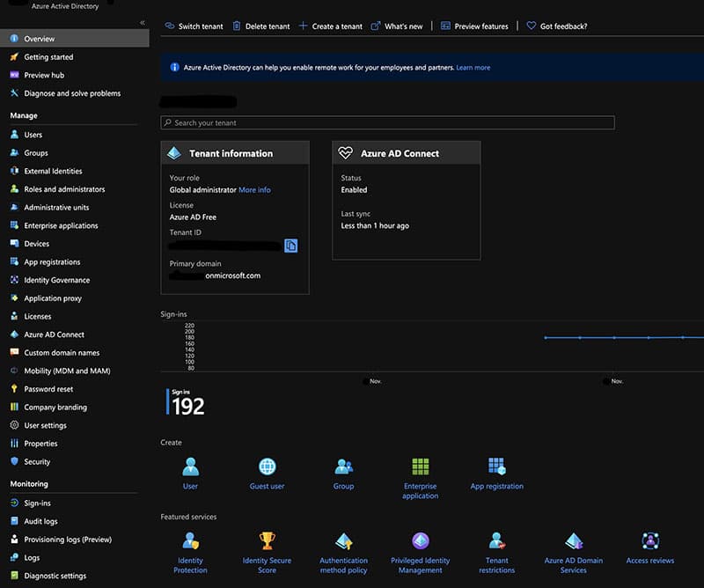Click the Properties sliders icon
The image size is (704, 588).
click(x=14, y=444)
